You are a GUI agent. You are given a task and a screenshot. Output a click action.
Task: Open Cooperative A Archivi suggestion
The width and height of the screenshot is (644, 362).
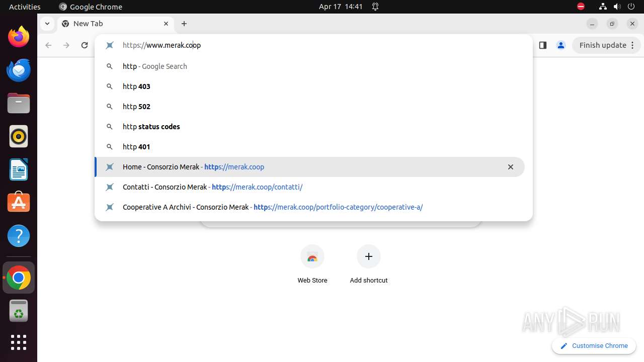click(x=309, y=207)
